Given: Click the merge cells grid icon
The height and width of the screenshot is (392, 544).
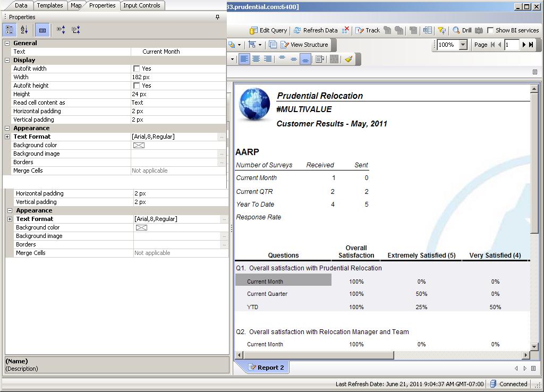Looking at the screenshot, I should click(x=334, y=59).
